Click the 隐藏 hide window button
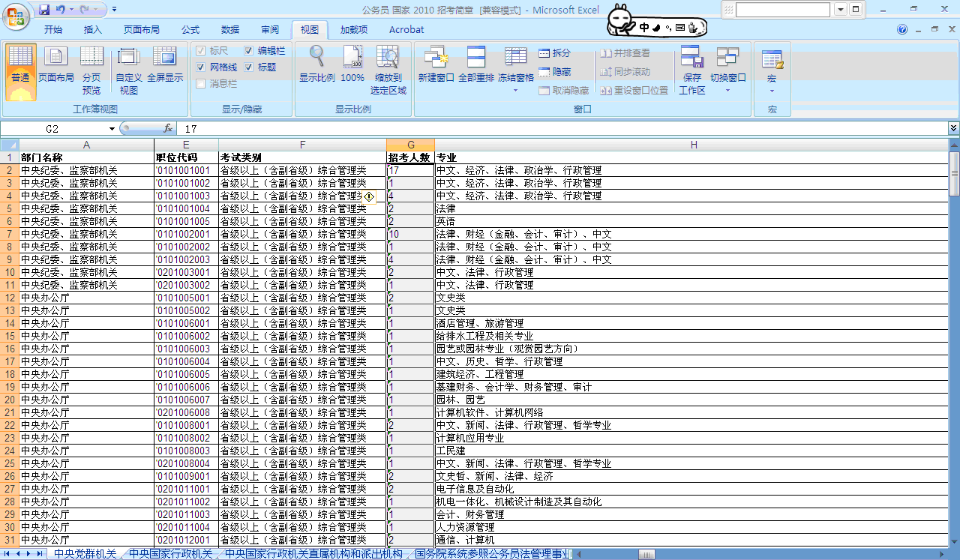Viewport: 960px width, 560px height. [554, 72]
